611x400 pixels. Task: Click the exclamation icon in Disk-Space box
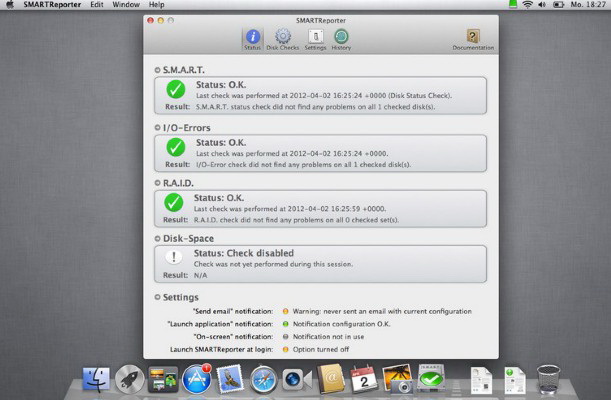coord(174,257)
